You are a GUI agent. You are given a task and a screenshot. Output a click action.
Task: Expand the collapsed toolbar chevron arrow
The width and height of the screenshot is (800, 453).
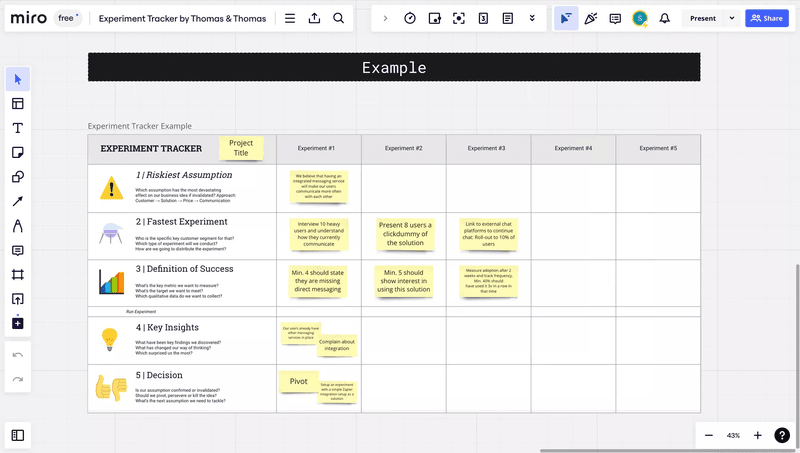385,18
